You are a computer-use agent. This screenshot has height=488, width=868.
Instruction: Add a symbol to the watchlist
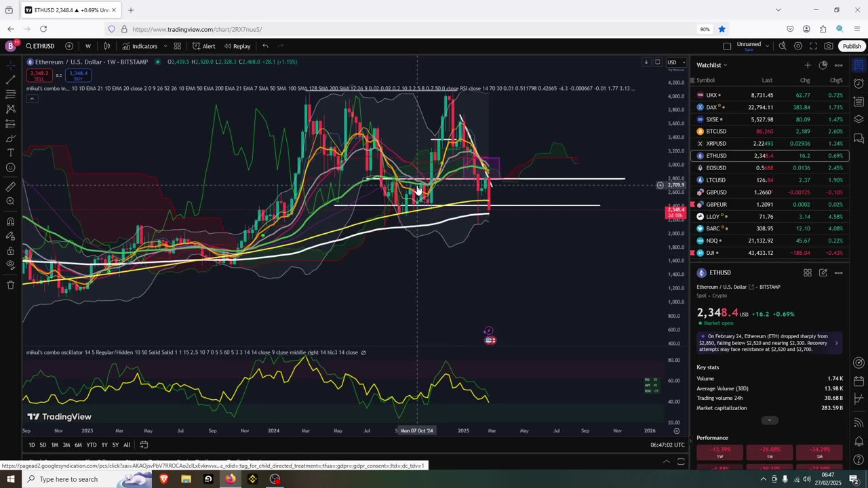pos(808,65)
